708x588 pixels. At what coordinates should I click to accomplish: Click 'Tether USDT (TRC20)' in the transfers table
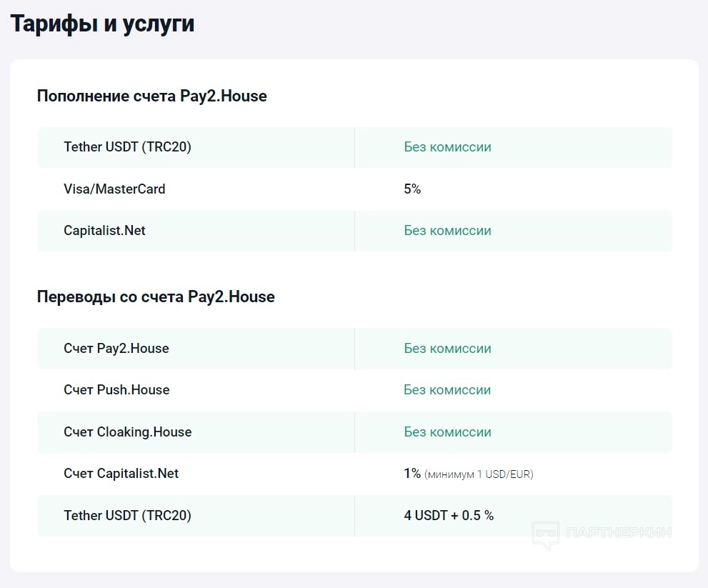click(127, 515)
